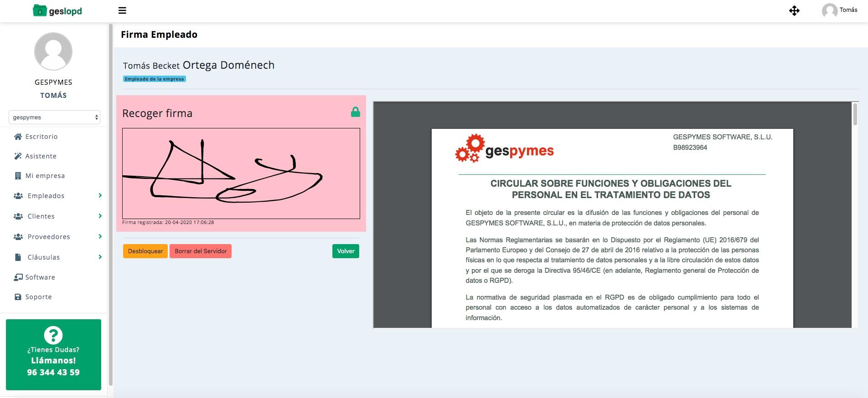Click the fullscreen move arrows icon
The width and height of the screenshot is (868, 398).
794,11
